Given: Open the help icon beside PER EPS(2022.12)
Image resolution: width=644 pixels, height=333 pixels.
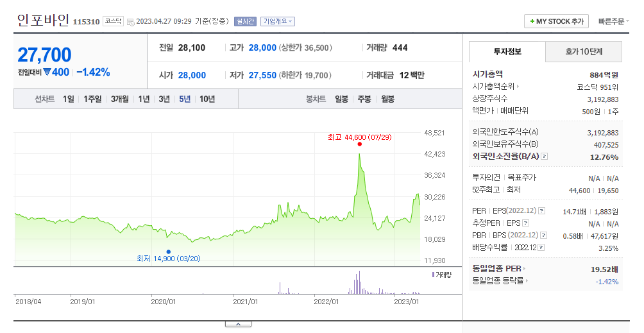Looking at the screenshot, I should tap(542, 211).
